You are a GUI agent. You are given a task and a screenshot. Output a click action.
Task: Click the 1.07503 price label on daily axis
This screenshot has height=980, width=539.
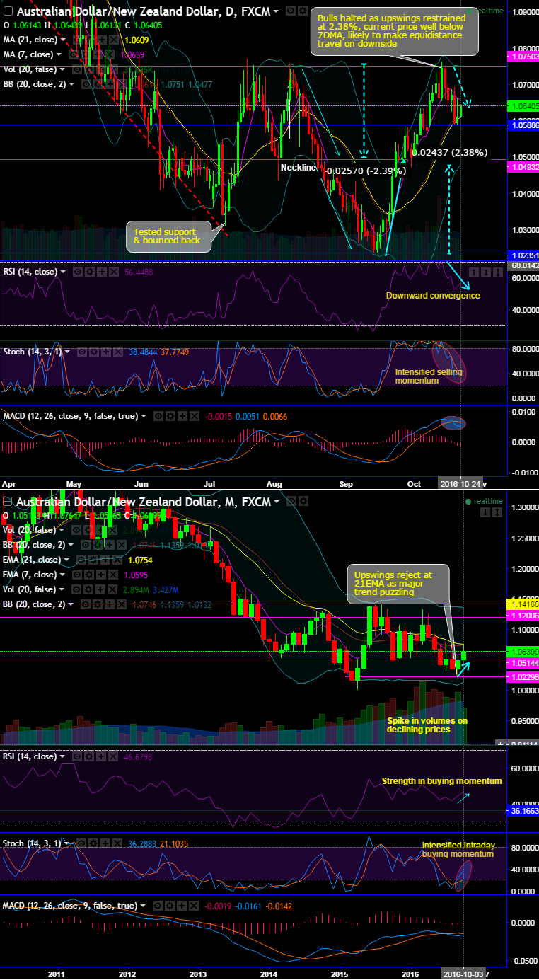(523, 55)
